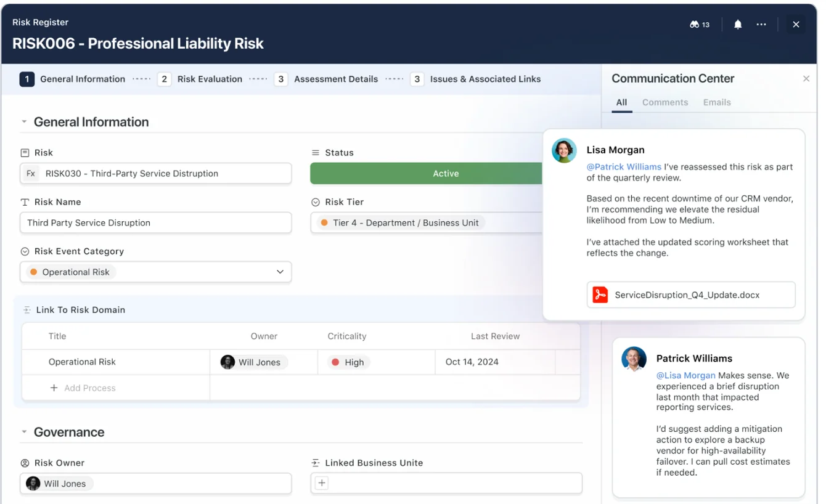Click the Oct 14, 2024 review date cell
Viewport: 826px width, 504px height.
tap(495, 362)
